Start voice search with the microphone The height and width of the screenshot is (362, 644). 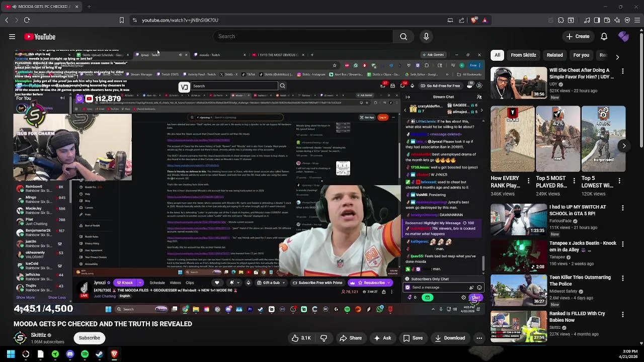[426, 36]
